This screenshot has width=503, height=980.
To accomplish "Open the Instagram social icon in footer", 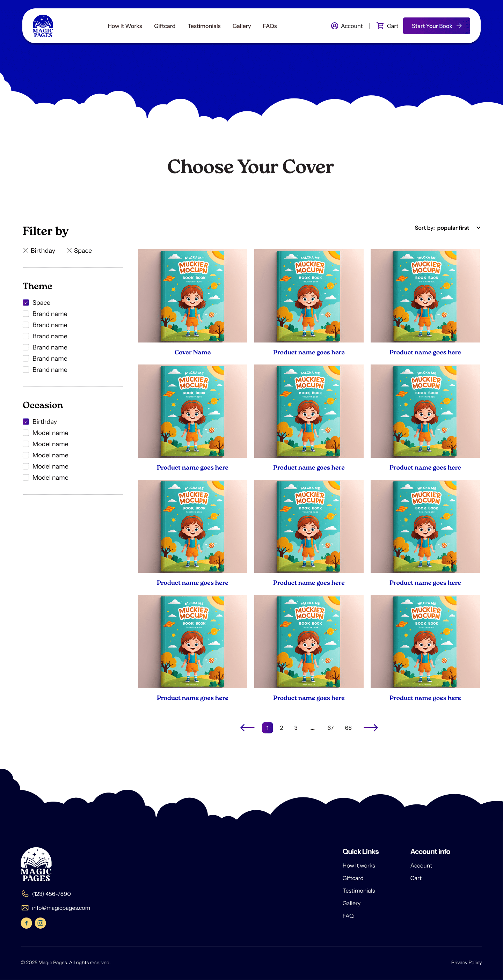I will point(41,923).
